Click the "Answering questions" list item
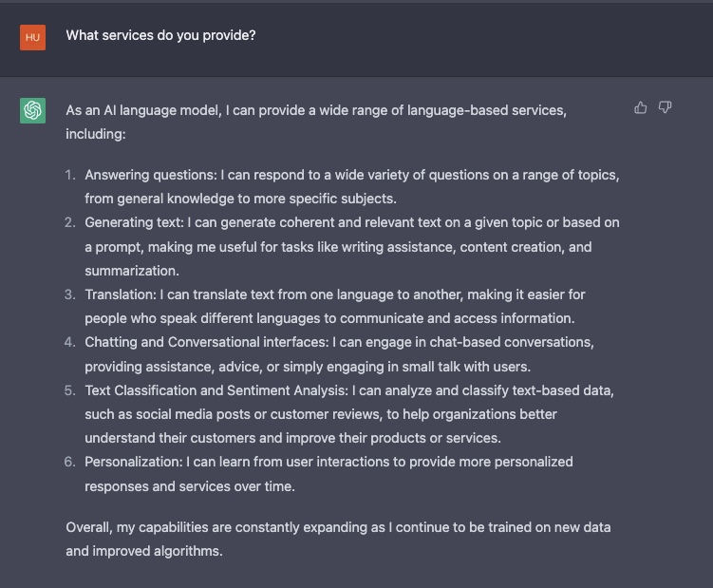The image size is (713, 588). [x=351, y=186]
